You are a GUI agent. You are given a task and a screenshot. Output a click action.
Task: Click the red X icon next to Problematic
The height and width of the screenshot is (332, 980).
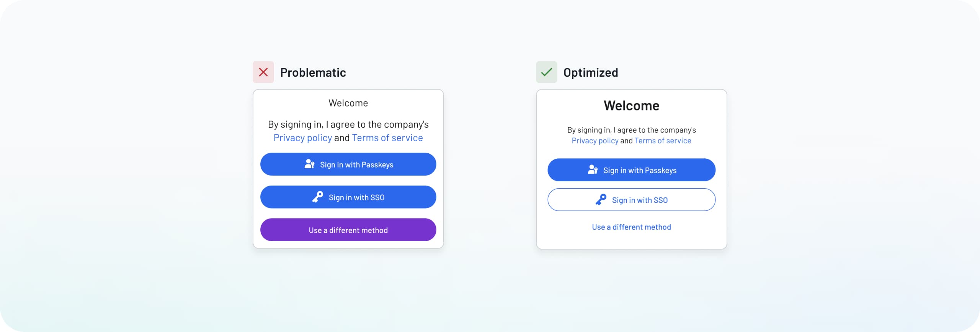click(263, 72)
